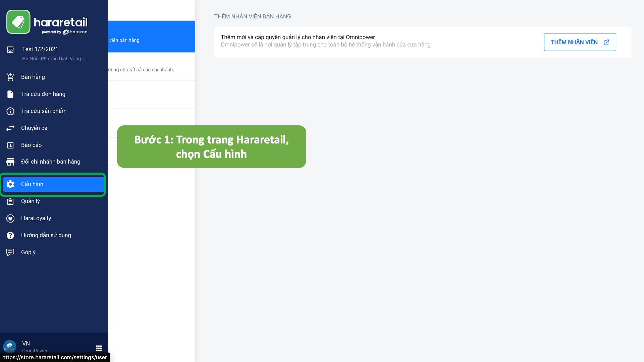The image size is (644, 362).
Task: Click the swap arrows icon for Chuyển ca
Action: pyautogui.click(x=10, y=128)
